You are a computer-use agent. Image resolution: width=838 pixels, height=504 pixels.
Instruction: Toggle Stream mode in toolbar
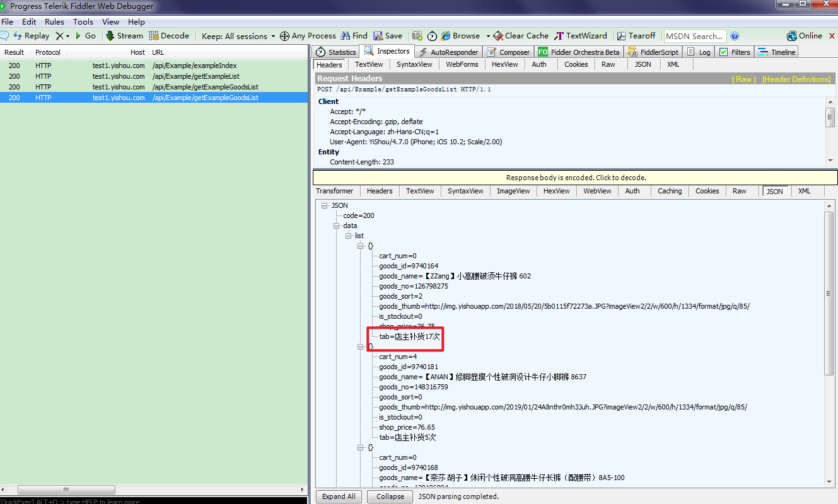pyautogui.click(x=124, y=36)
